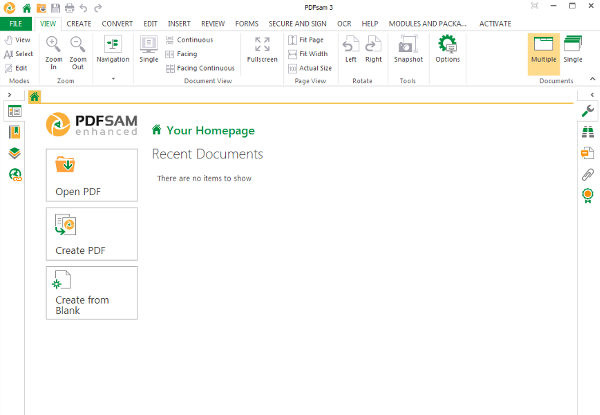This screenshot has width=600, height=415.
Task: Open the Navigation panel button
Action: (113, 49)
